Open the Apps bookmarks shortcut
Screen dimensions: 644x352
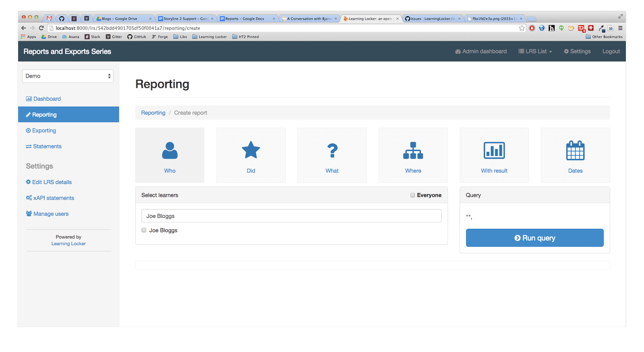(x=28, y=37)
